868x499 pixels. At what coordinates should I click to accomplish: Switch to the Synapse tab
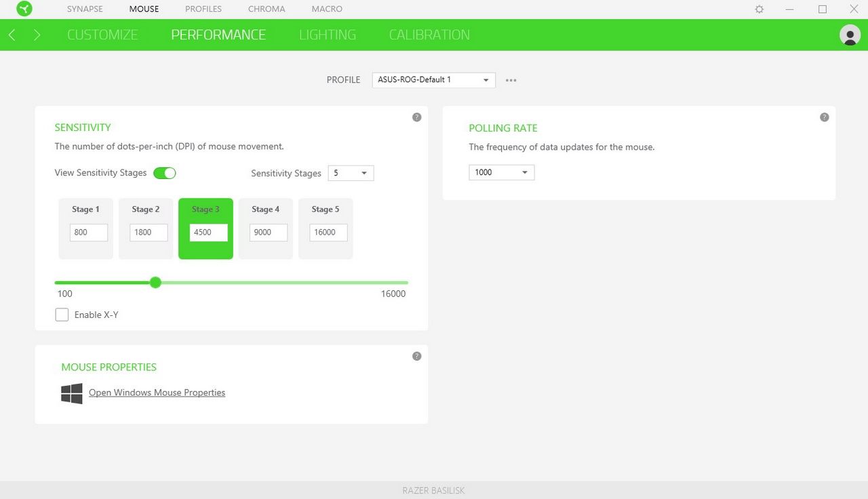pyautogui.click(x=85, y=9)
